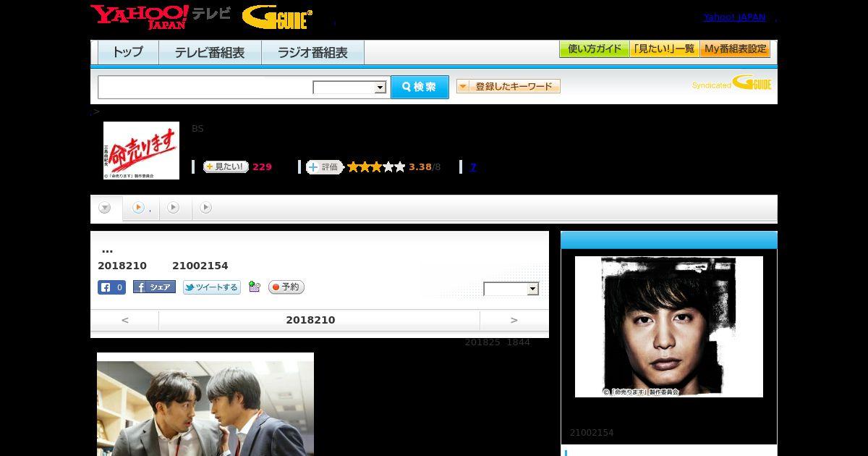Focus the keyword search input field
Screen dimensions: 868x456
pos(205,87)
